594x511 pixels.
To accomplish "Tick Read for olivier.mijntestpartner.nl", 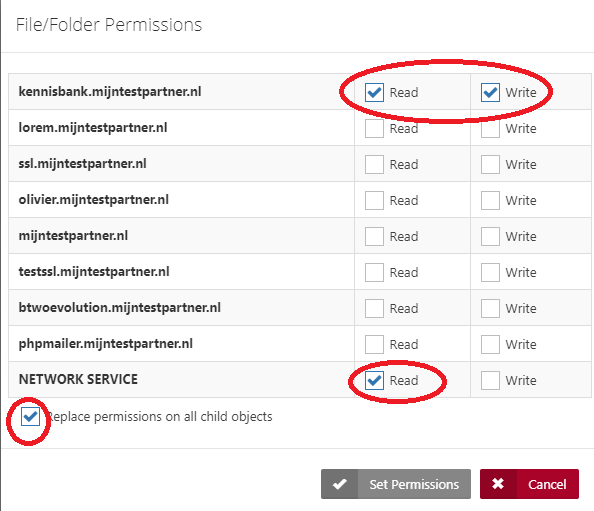I will pos(374,200).
